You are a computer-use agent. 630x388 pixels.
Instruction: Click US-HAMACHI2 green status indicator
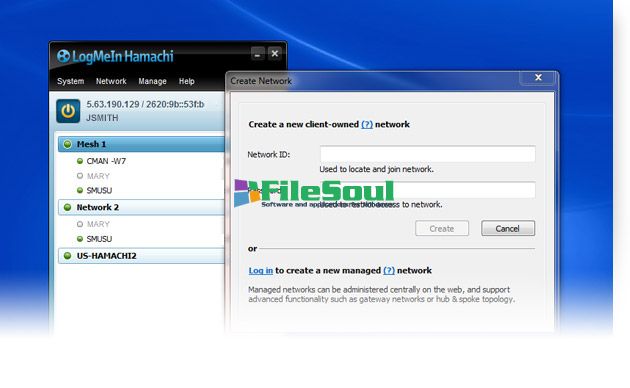click(68, 256)
